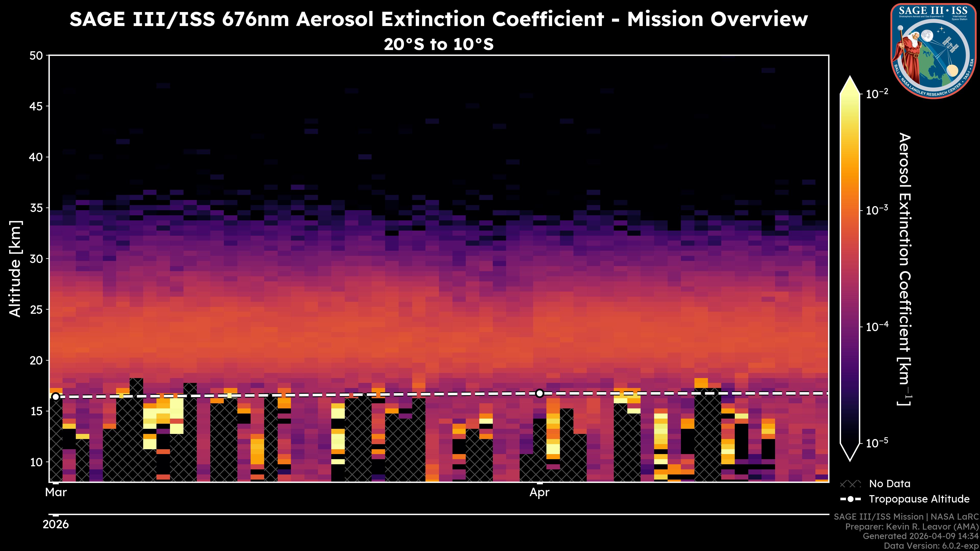Click the Data Version 6.0.2-exp text

(931, 546)
